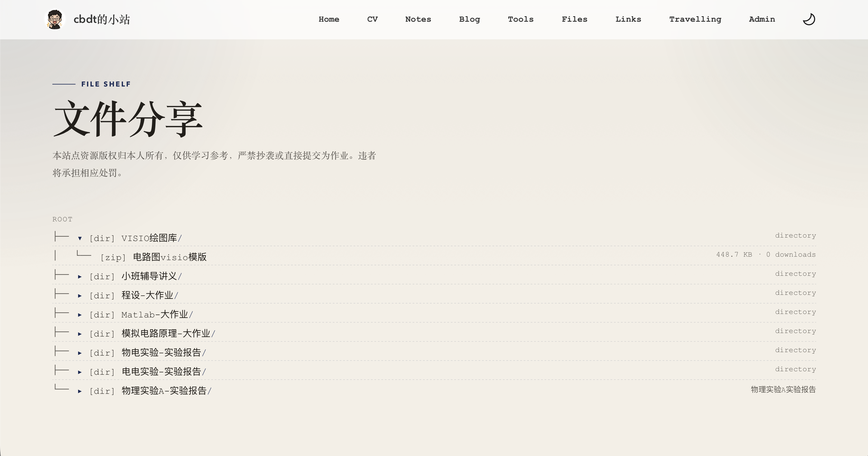Click the 物理实验A-实验报告/ directory name

[166, 391]
